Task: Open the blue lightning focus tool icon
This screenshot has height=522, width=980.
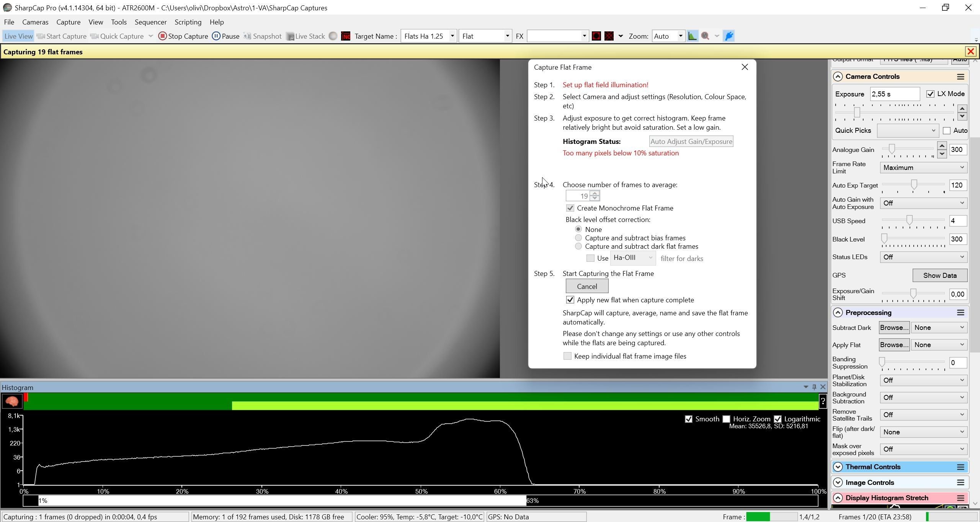Action: pyautogui.click(x=729, y=36)
